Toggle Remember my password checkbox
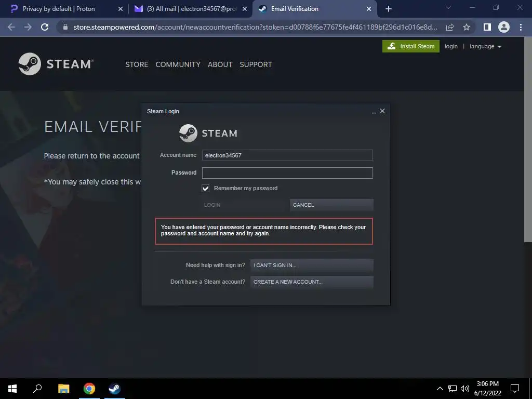Image resolution: width=532 pixels, height=399 pixels. (x=206, y=188)
